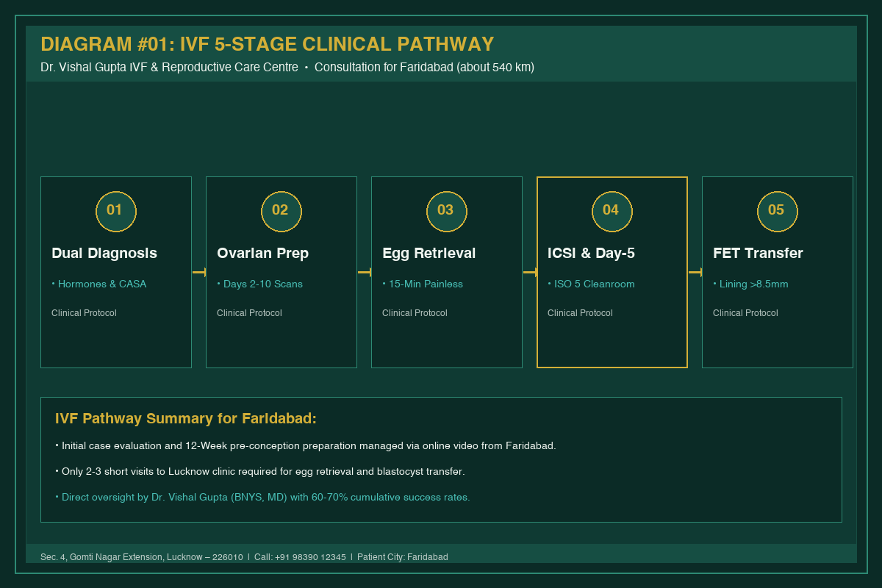Click the 02 stage number circle
The width and height of the screenshot is (882, 588).
click(x=282, y=211)
